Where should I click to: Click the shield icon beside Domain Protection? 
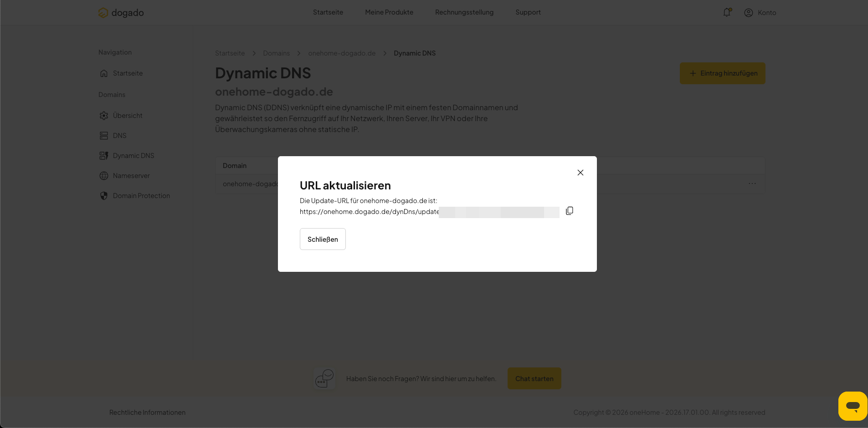pyautogui.click(x=104, y=196)
